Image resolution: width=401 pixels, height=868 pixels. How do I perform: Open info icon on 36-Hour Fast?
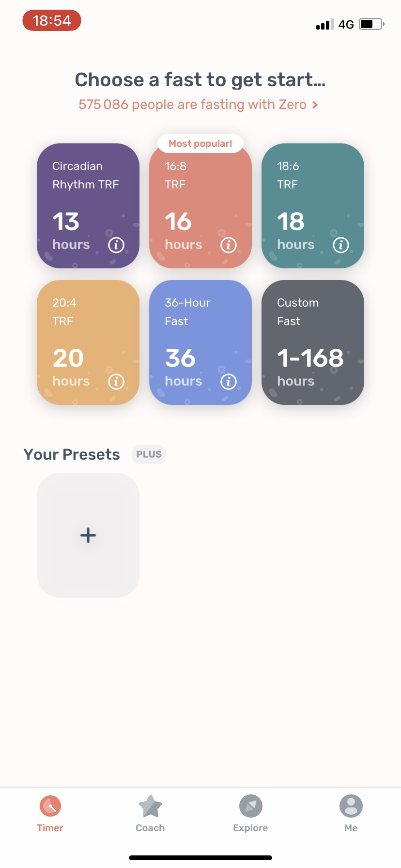click(x=229, y=382)
